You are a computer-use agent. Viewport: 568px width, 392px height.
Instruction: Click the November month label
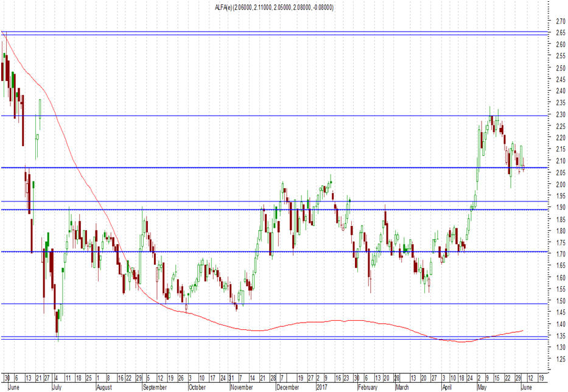(x=242, y=387)
